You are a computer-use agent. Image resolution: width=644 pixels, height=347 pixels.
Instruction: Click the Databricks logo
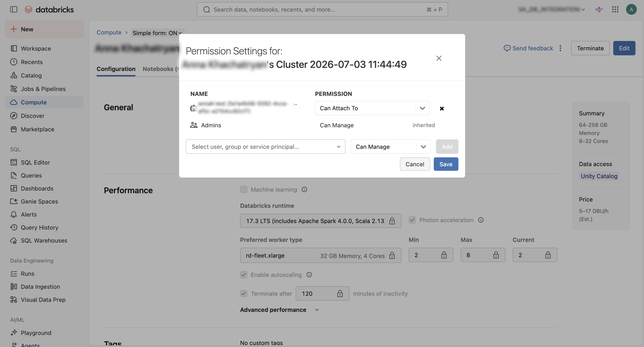49,9
